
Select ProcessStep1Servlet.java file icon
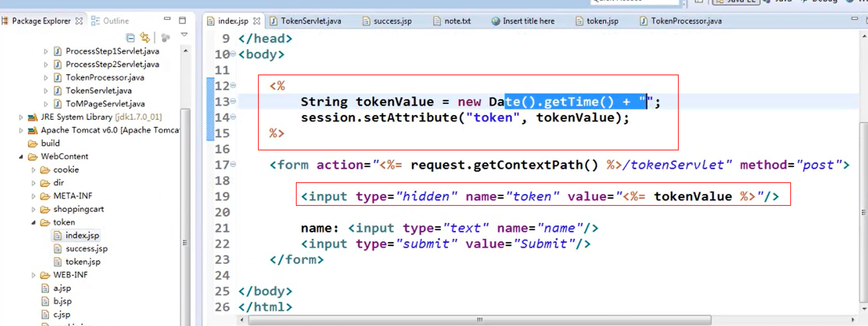pyautogui.click(x=58, y=51)
